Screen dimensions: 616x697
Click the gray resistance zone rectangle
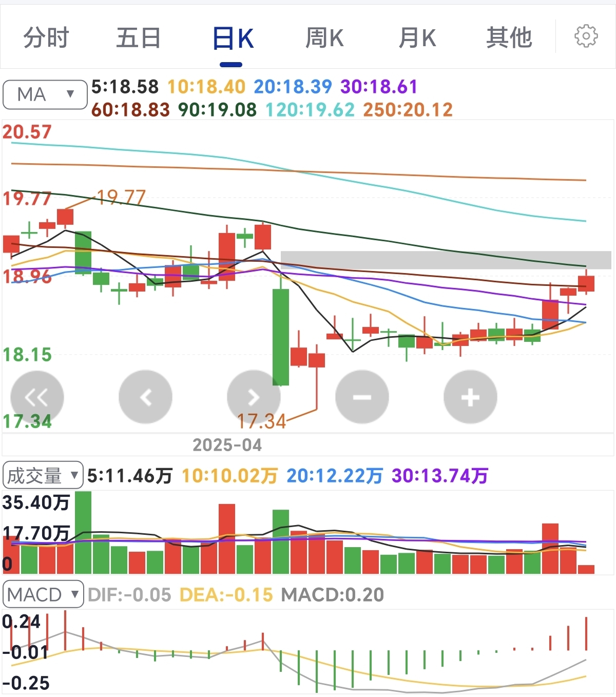(446, 260)
